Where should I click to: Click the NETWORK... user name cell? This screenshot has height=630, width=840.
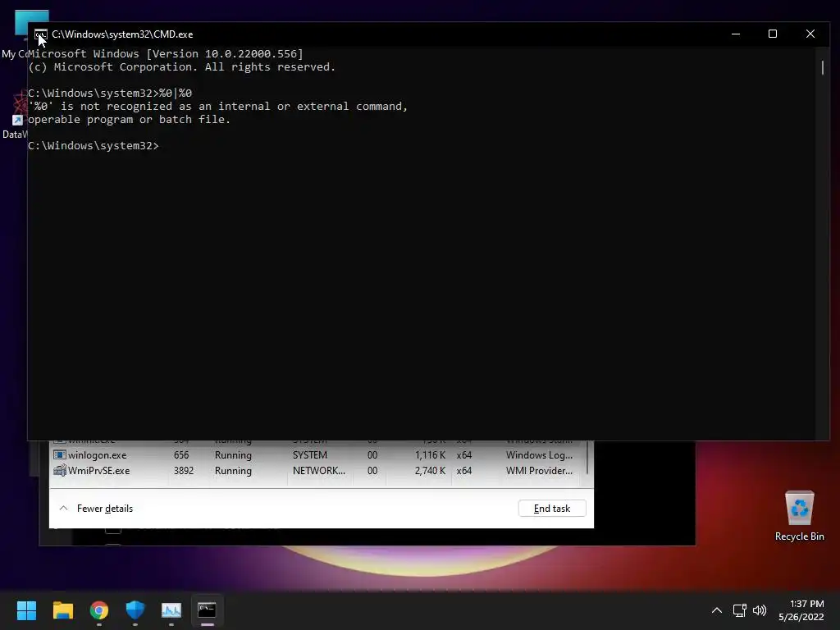point(319,470)
